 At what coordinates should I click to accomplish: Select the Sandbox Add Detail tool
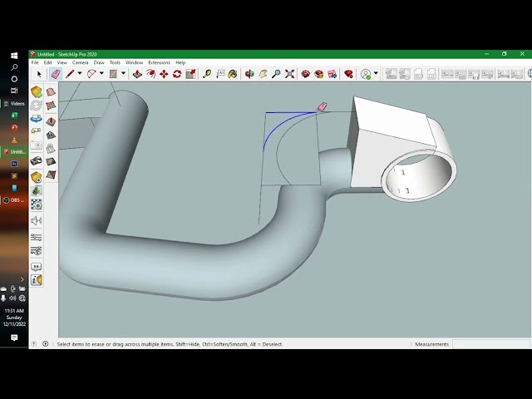pos(51,161)
